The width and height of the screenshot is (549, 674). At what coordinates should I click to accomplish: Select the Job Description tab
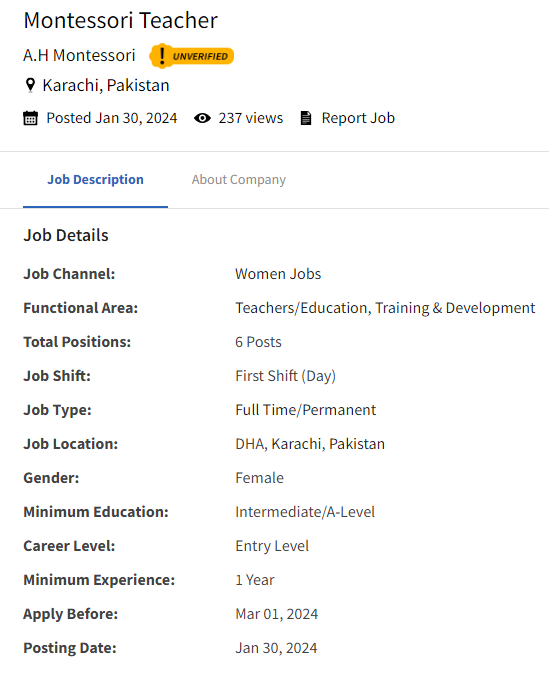[95, 180]
